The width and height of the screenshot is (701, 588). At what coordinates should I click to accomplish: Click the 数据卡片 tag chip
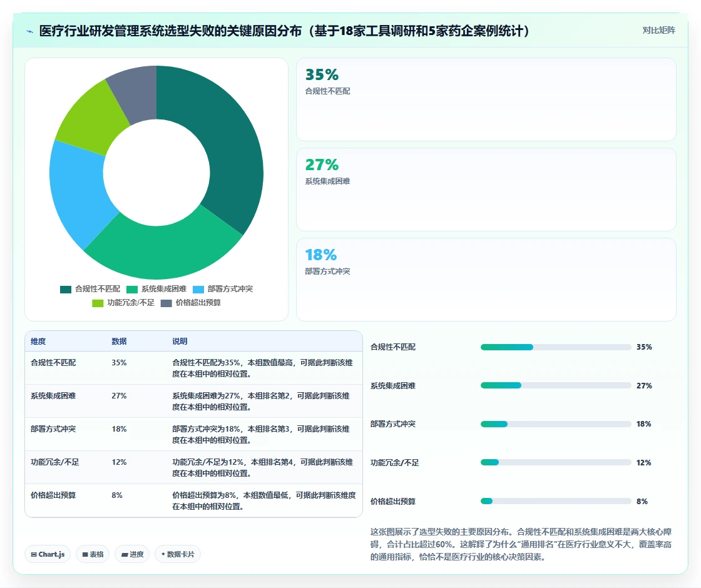(178, 554)
